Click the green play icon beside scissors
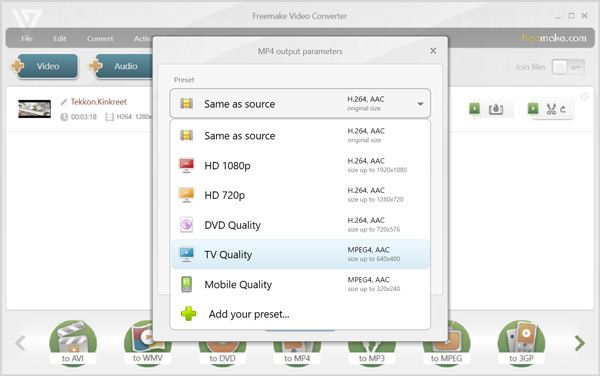Screen dimensions: 600x376 click(533, 109)
